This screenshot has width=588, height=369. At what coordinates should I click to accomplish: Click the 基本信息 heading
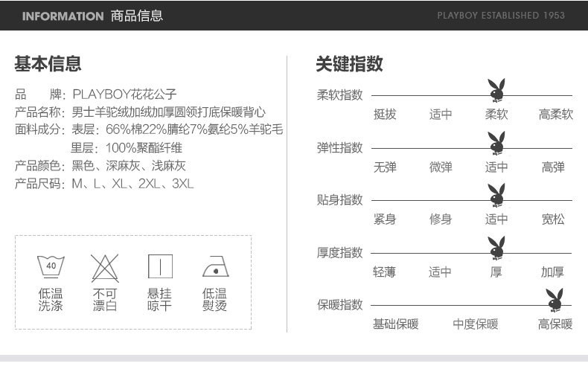click(x=48, y=63)
